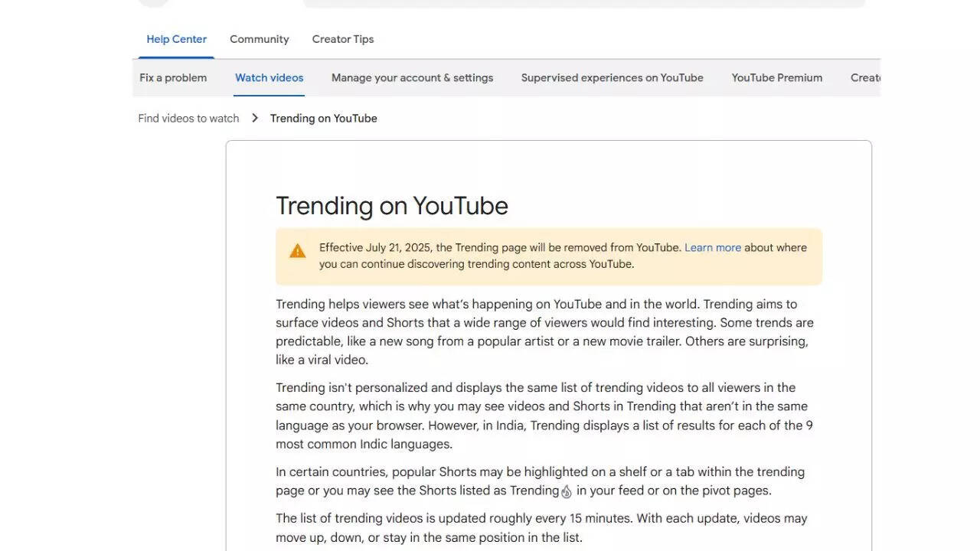Viewport: 980px width, 551px height.
Task: Open the partially visible Create category
Action: pyautogui.click(x=866, y=77)
